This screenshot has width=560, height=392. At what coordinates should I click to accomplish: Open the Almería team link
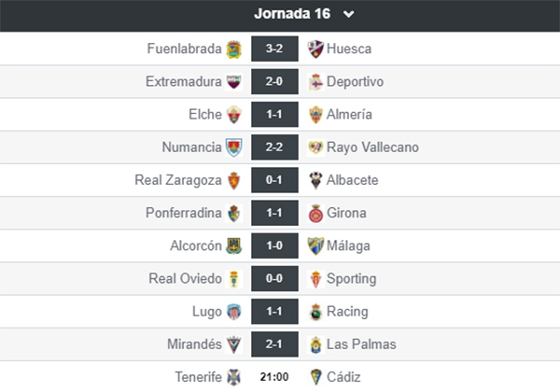(x=353, y=115)
